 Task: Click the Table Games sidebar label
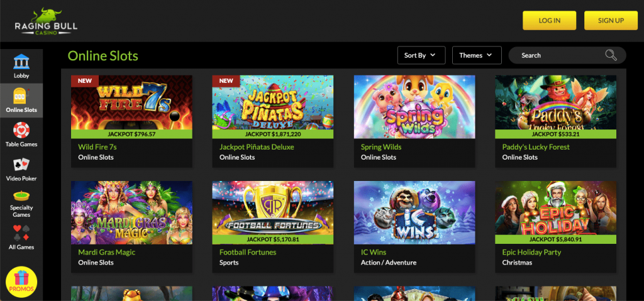(21, 144)
